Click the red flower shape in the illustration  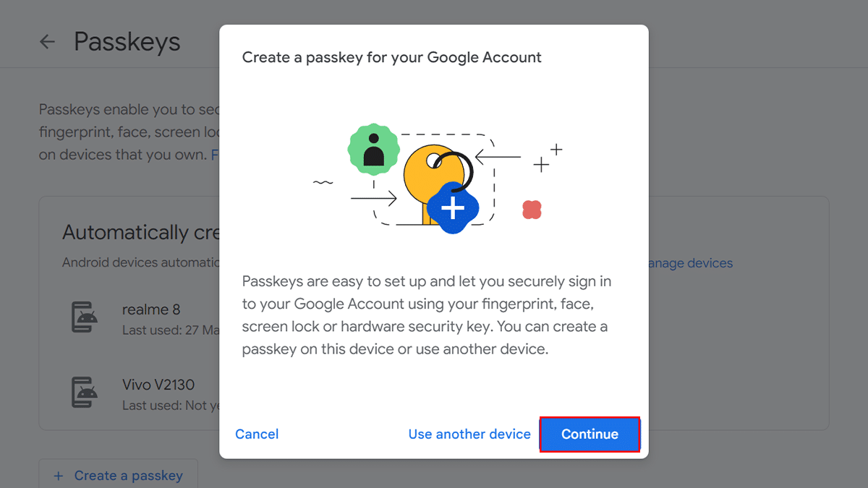point(532,210)
